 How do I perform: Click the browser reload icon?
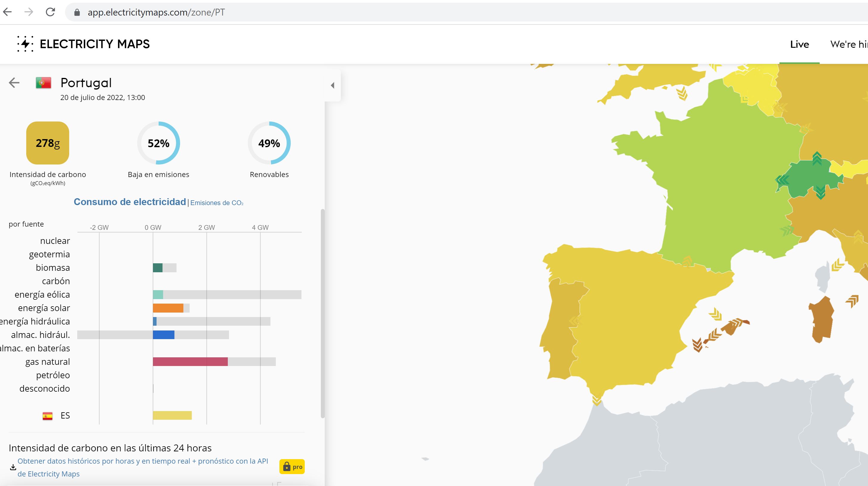[50, 12]
